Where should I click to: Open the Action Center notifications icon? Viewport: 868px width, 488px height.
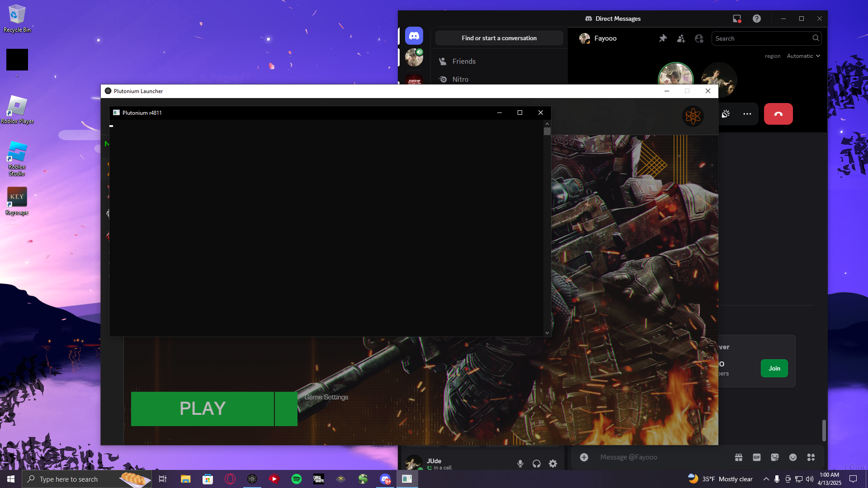click(x=853, y=479)
